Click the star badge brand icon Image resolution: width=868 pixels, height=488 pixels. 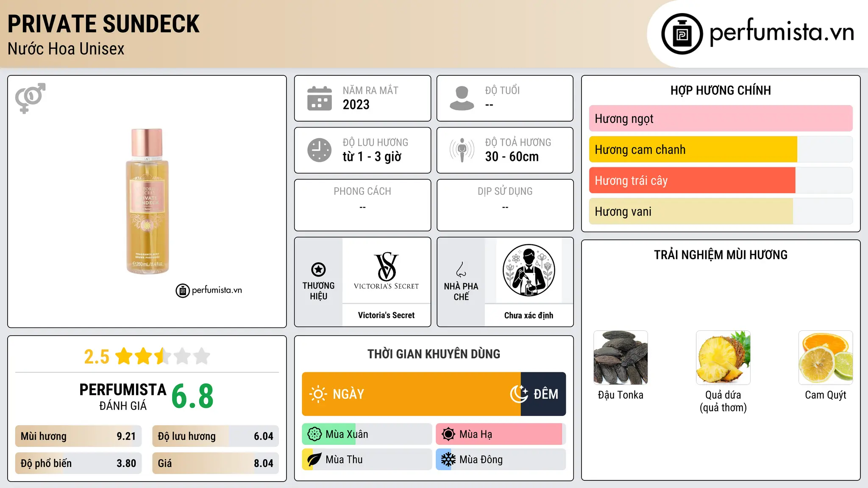click(318, 269)
